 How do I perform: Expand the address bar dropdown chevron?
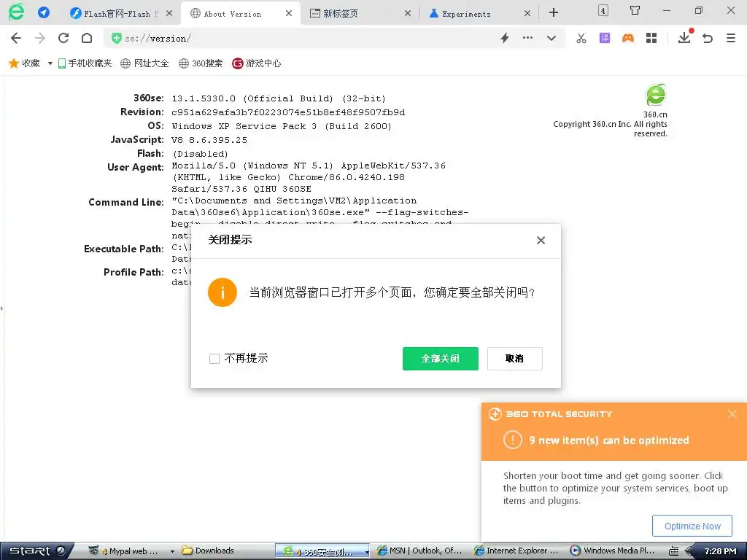tap(551, 38)
